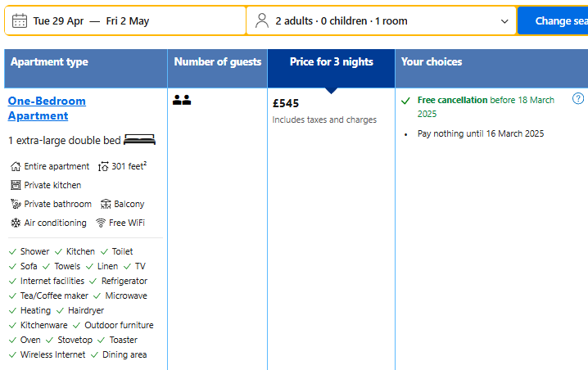Click the calendar icon in date field

pyautogui.click(x=20, y=21)
